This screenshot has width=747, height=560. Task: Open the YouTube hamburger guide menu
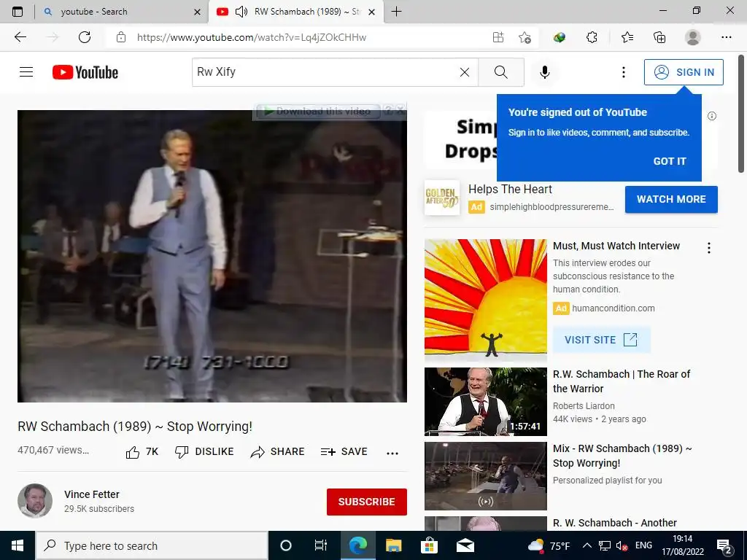pyautogui.click(x=26, y=72)
